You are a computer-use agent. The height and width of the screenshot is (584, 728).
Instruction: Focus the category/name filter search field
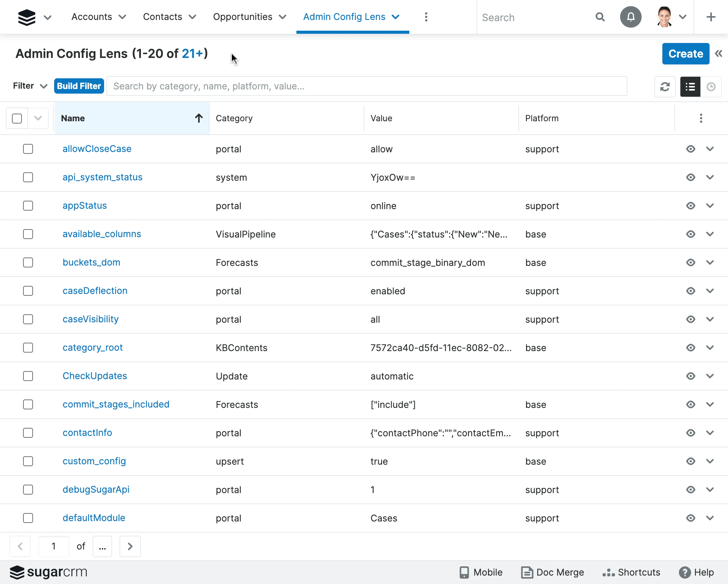click(366, 86)
